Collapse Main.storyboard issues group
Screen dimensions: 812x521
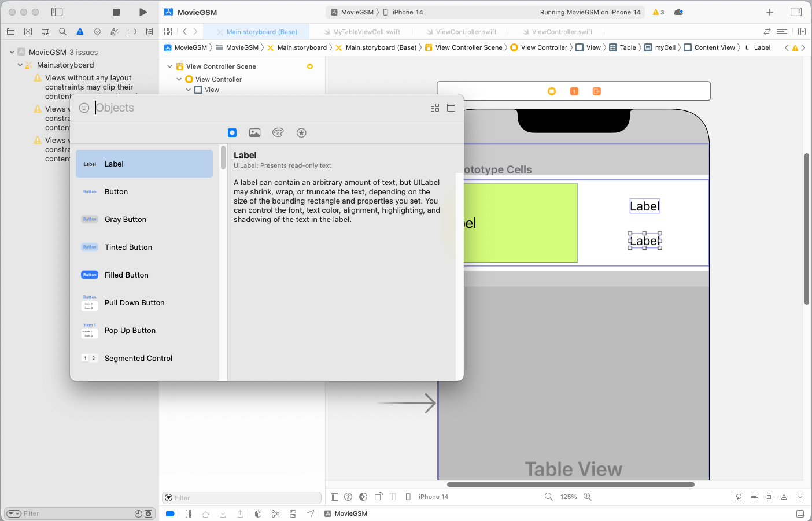pyautogui.click(x=20, y=65)
